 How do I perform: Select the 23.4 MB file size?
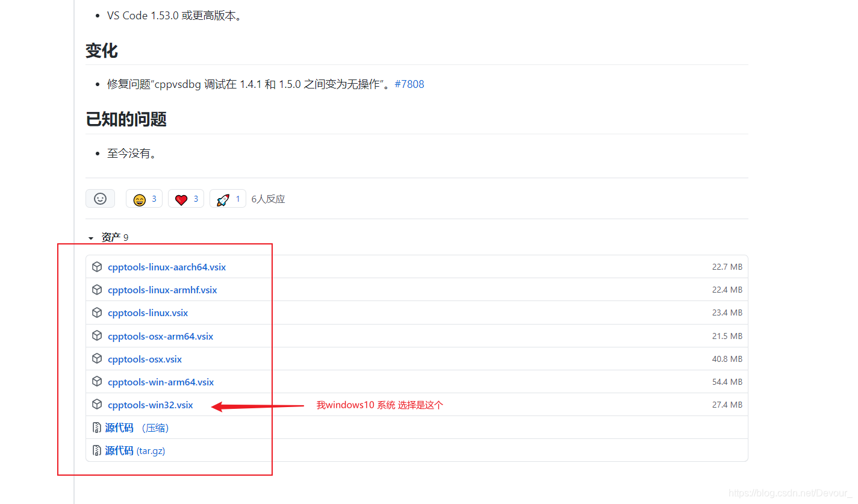pos(727,313)
